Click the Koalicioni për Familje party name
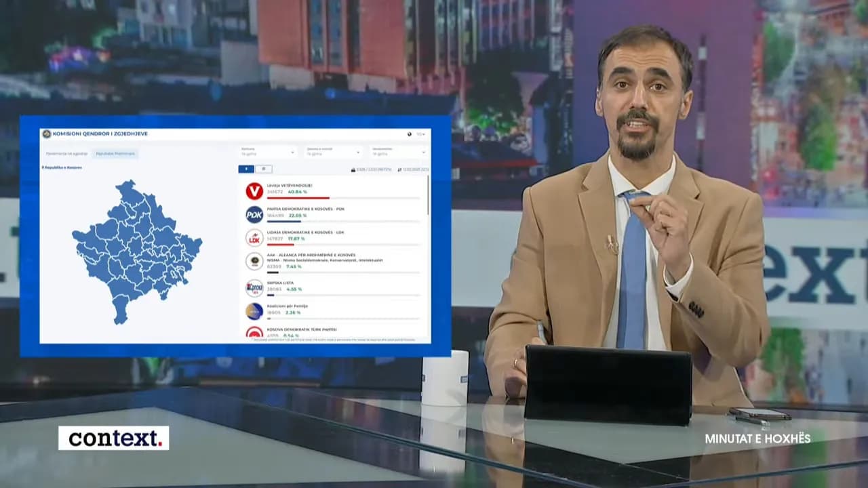Screen dimensions: 868x488 (x=288, y=306)
